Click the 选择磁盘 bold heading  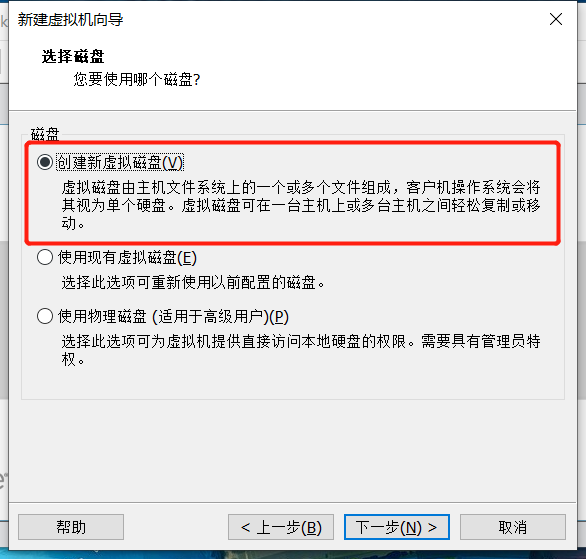tap(73, 56)
